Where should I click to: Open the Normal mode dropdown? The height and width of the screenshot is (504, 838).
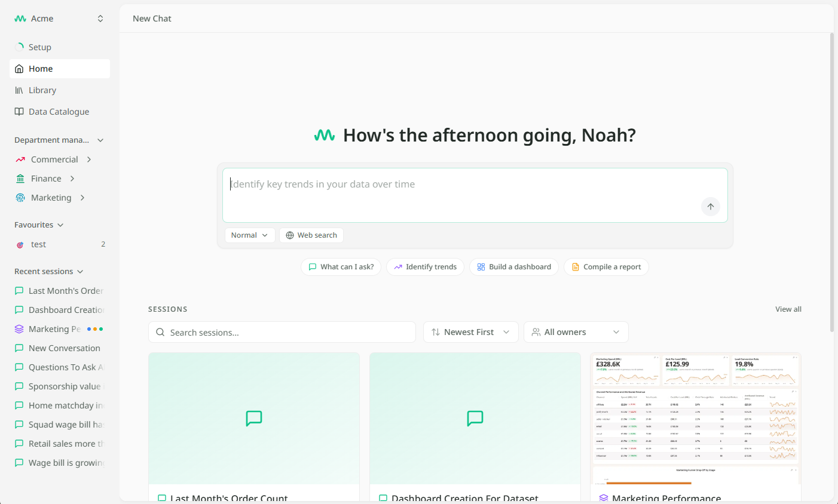tap(250, 235)
